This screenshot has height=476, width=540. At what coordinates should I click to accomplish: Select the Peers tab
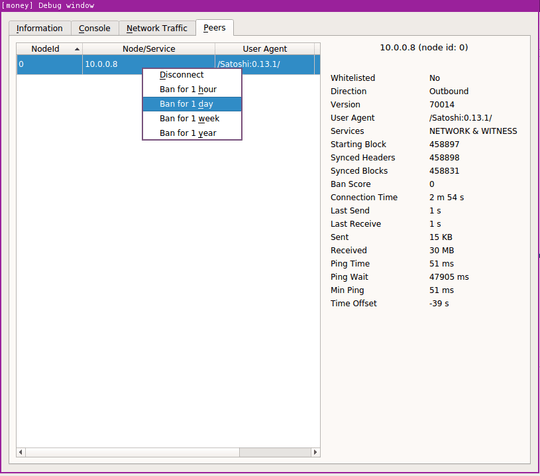point(214,28)
